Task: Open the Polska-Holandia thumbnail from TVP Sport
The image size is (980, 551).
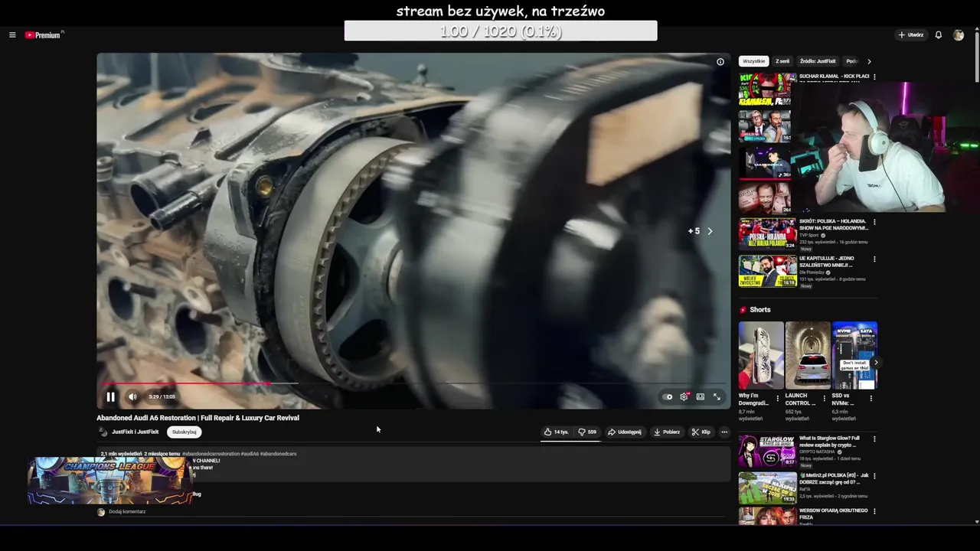Action: 767,234
